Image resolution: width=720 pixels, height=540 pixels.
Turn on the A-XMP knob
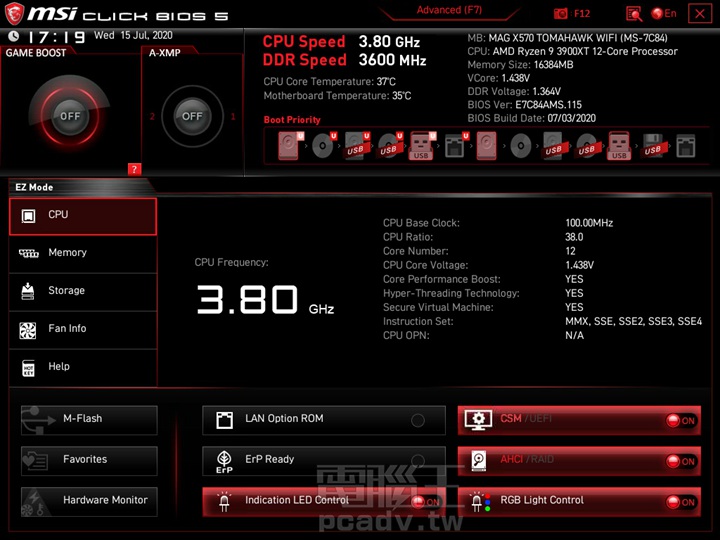point(192,116)
